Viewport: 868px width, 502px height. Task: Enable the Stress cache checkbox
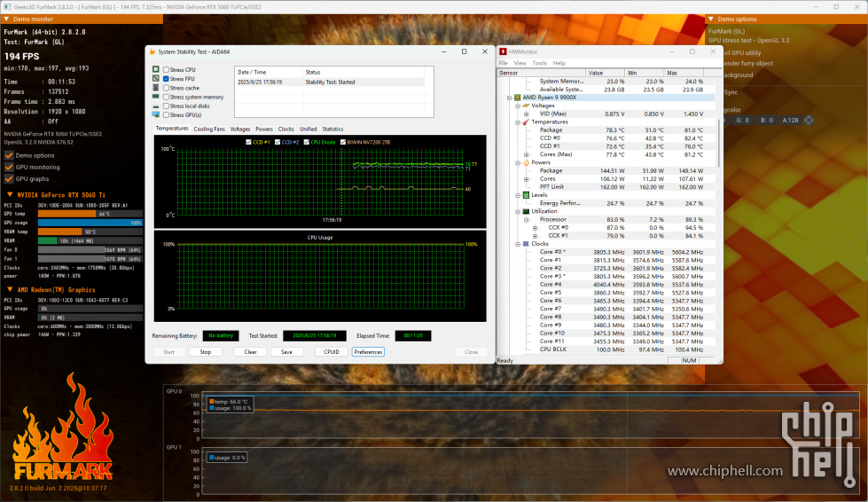166,88
